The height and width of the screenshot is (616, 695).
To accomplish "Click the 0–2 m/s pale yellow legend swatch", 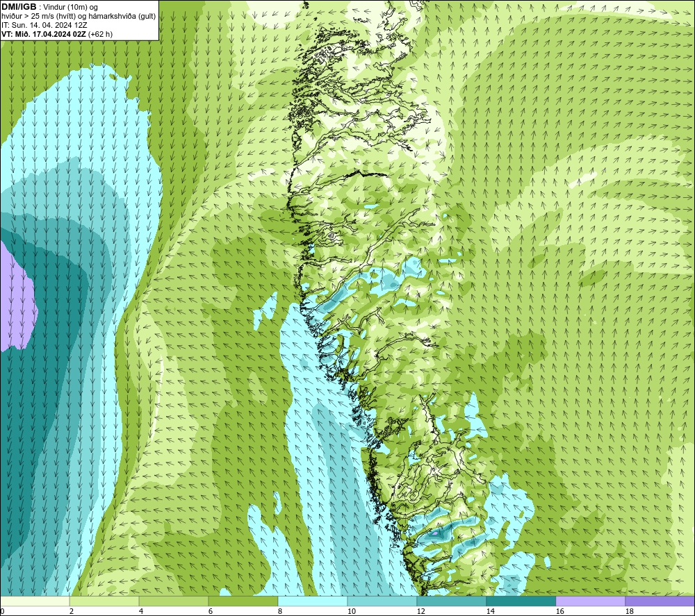I will pyautogui.click(x=35, y=601).
